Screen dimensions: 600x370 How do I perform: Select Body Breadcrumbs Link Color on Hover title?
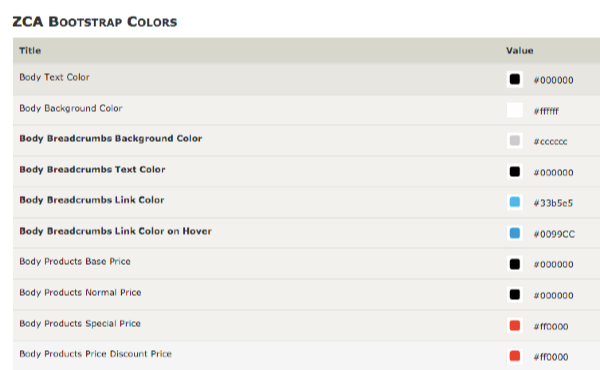tap(116, 231)
